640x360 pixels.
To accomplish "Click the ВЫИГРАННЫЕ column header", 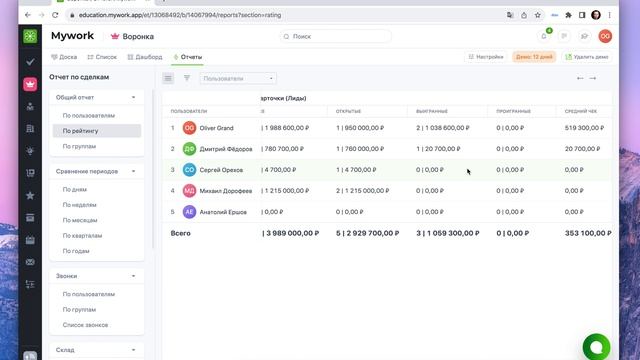I will 432,111.
